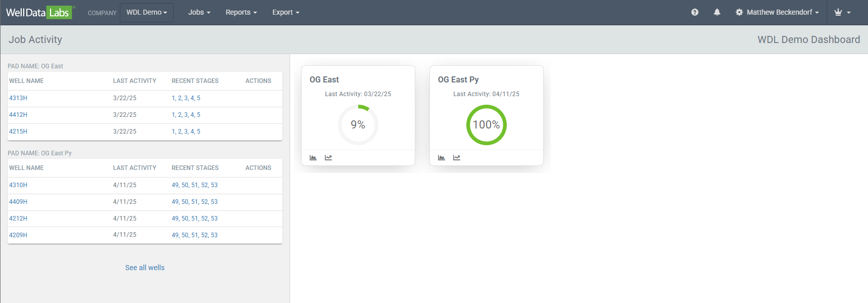The image size is (868, 303).
Task: Open well 4215H
Action: (18, 132)
